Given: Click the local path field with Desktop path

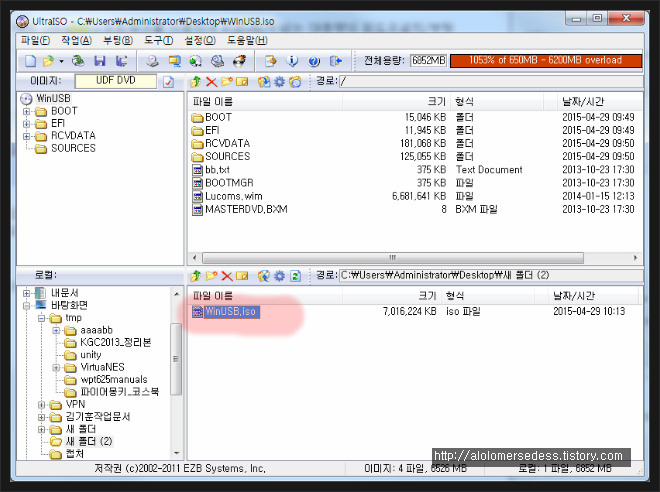Looking at the screenshot, I should [x=491, y=275].
